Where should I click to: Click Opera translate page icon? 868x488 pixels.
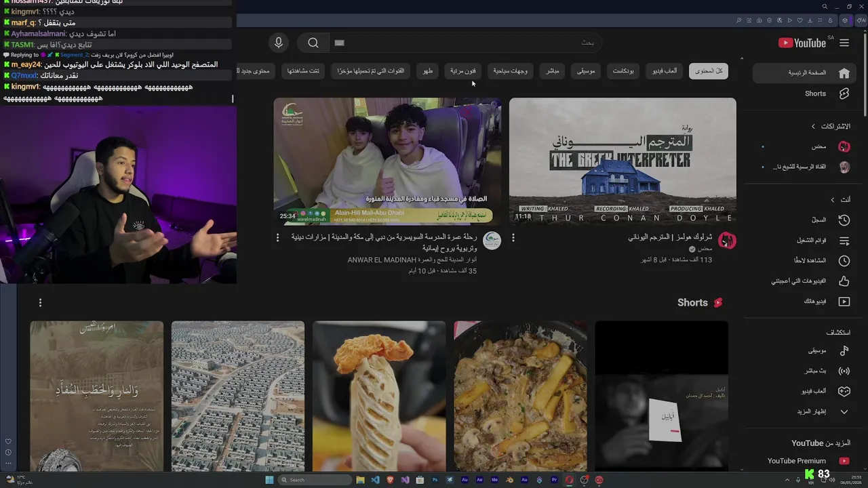click(x=780, y=20)
